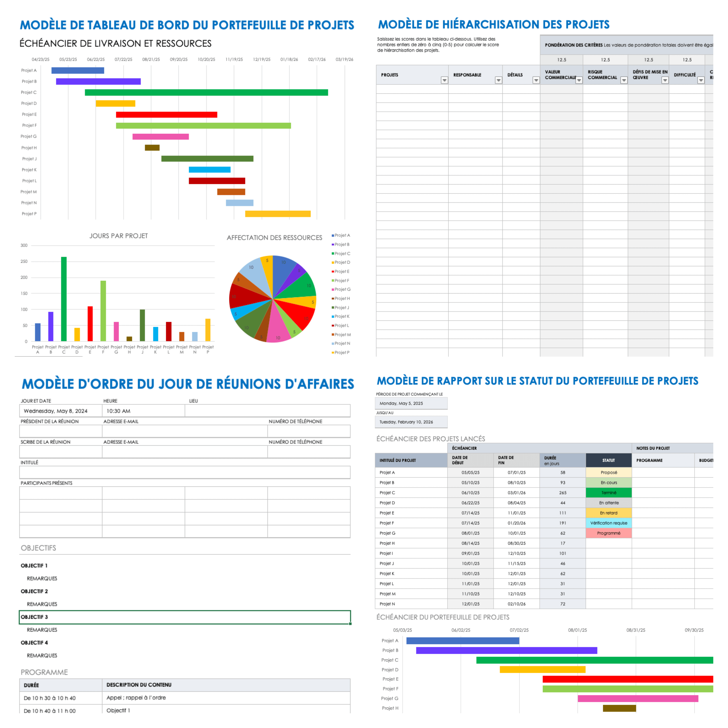Select the OBJECTIF 4 row
The width and height of the screenshot is (728, 728).
point(185,643)
